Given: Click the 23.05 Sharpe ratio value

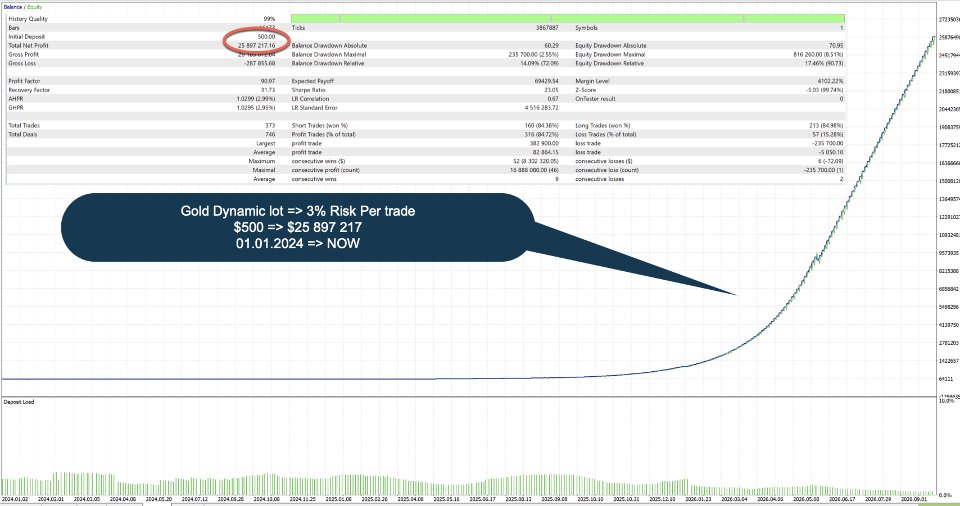Looking at the screenshot, I should point(552,90).
